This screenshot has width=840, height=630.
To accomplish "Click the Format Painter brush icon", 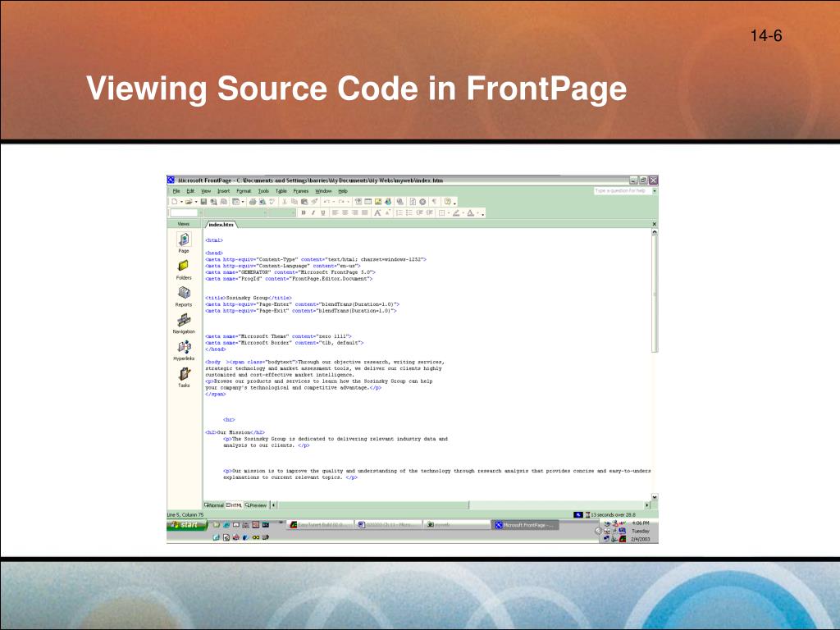I will point(314,202).
